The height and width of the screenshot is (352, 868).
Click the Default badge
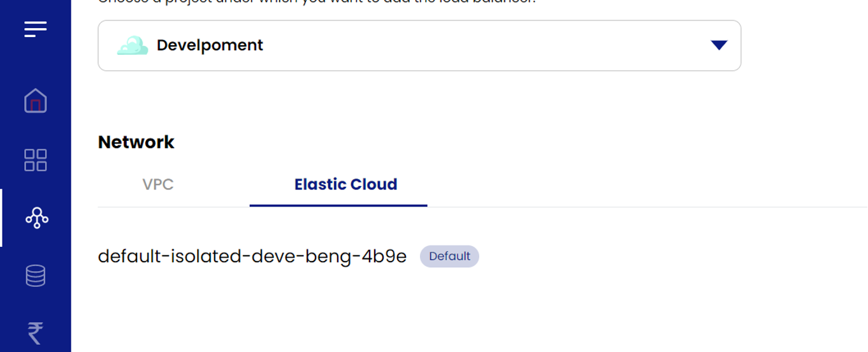tap(449, 256)
